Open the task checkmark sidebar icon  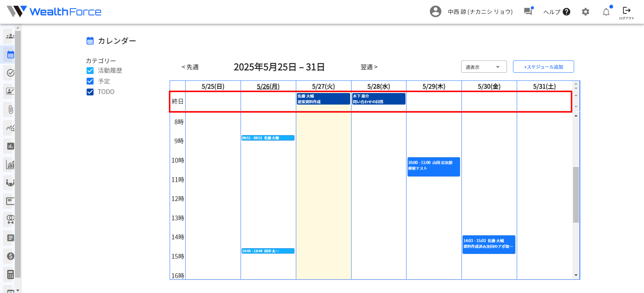10,73
